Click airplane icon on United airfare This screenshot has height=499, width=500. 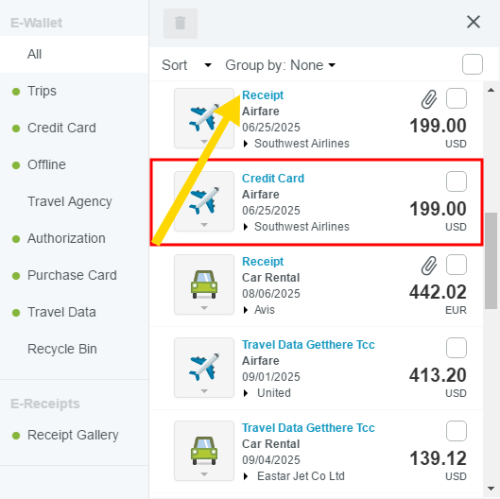pyautogui.click(x=204, y=367)
